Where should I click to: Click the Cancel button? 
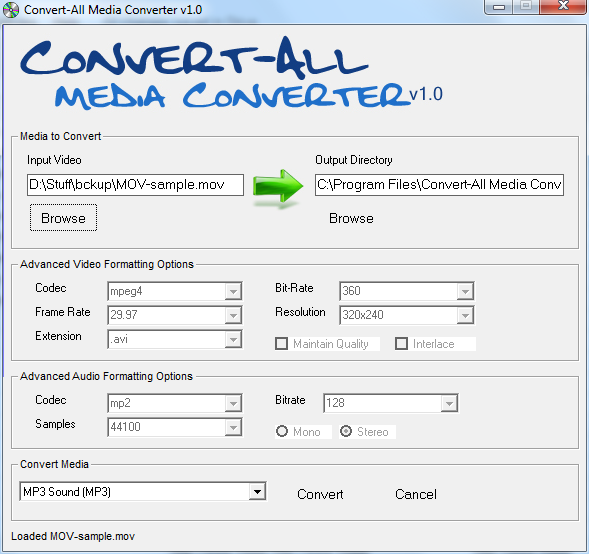pyautogui.click(x=416, y=494)
